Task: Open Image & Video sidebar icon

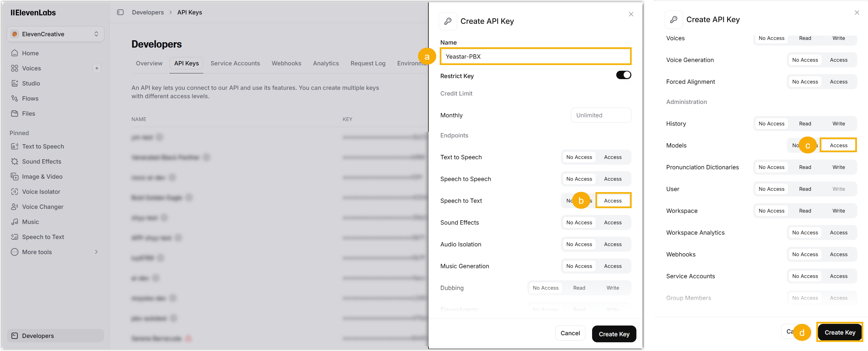Action: 14,177
